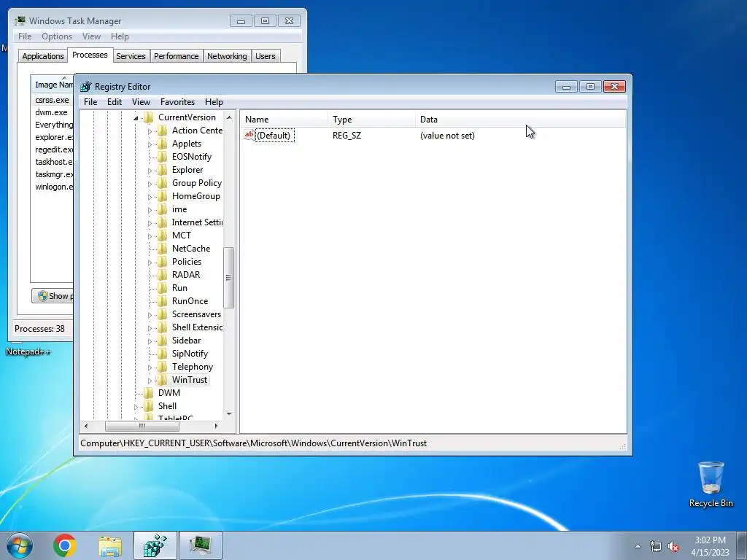This screenshot has height=560, width=747.
Task: Click the tree scroll-down arrow
Action: pyautogui.click(x=228, y=414)
